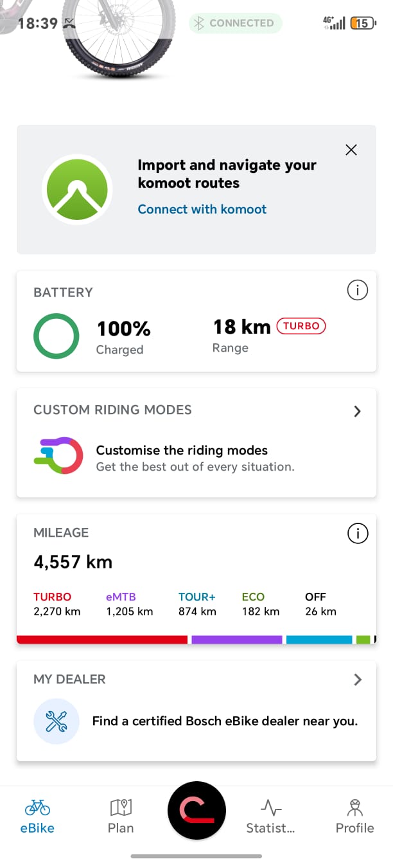Image resolution: width=393 pixels, height=868 pixels.
Task: Show mileage info icon
Action: (x=357, y=533)
